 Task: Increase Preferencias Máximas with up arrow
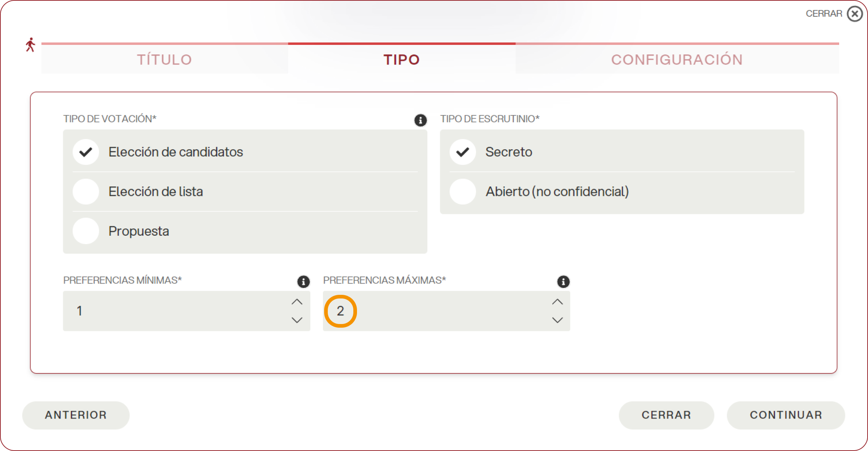pyautogui.click(x=557, y=302)
